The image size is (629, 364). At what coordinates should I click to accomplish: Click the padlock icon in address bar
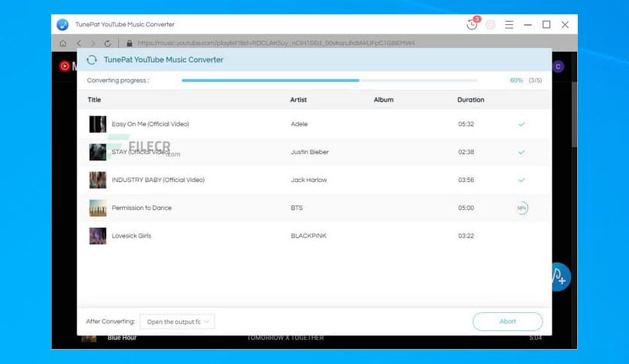pos(129,44)
